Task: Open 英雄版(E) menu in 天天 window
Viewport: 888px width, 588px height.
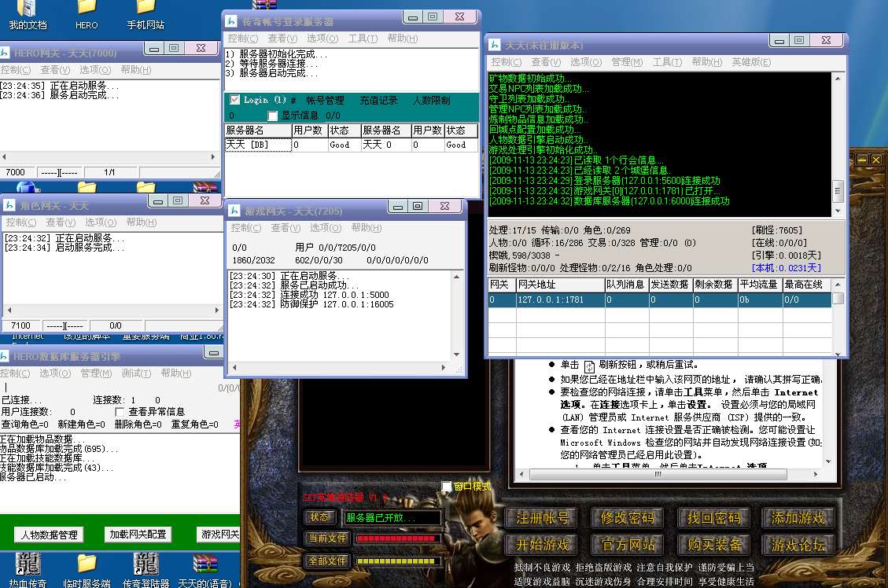Action: 750,62
